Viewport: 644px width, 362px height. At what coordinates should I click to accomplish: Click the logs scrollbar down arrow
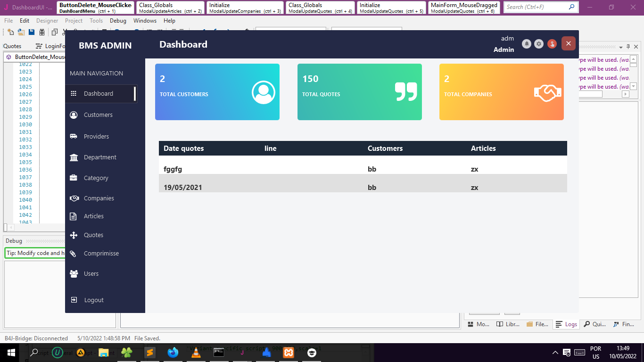coord(634,86)
